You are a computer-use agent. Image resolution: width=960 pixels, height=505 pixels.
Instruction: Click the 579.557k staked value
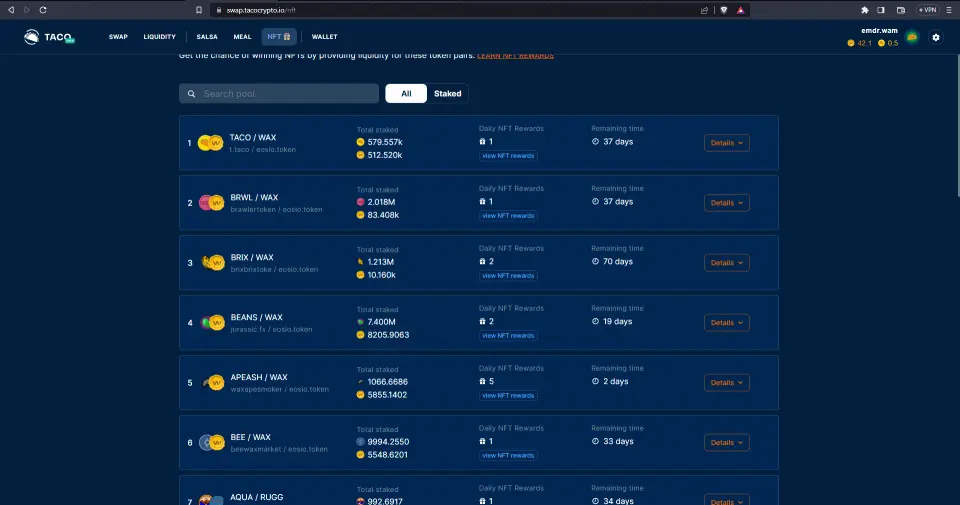click(x=384, y=142)
